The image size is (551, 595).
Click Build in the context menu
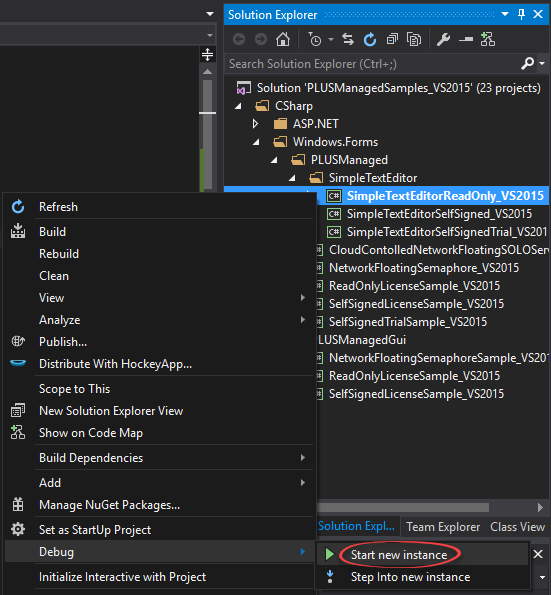(159, 232)
